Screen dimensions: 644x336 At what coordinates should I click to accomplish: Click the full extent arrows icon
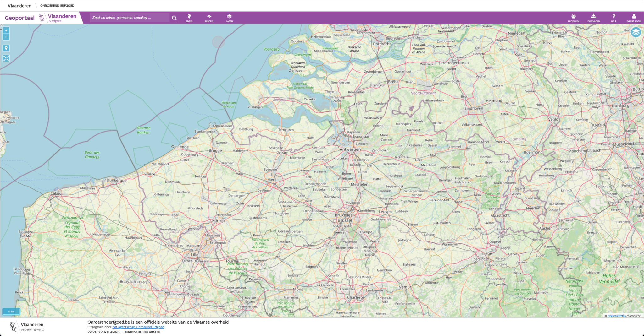pos(6,58)
